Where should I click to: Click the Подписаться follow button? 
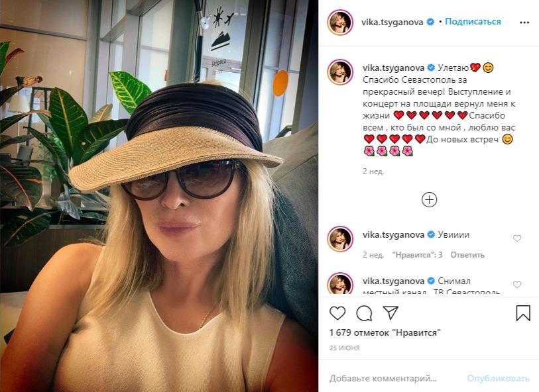tap(473, 22)
